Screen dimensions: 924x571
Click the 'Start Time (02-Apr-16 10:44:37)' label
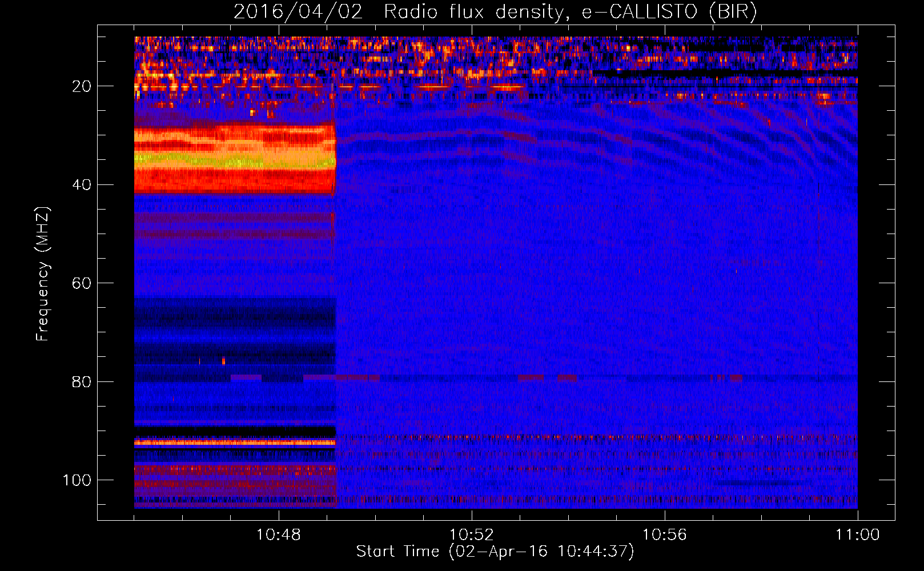[x=495, y=552]
